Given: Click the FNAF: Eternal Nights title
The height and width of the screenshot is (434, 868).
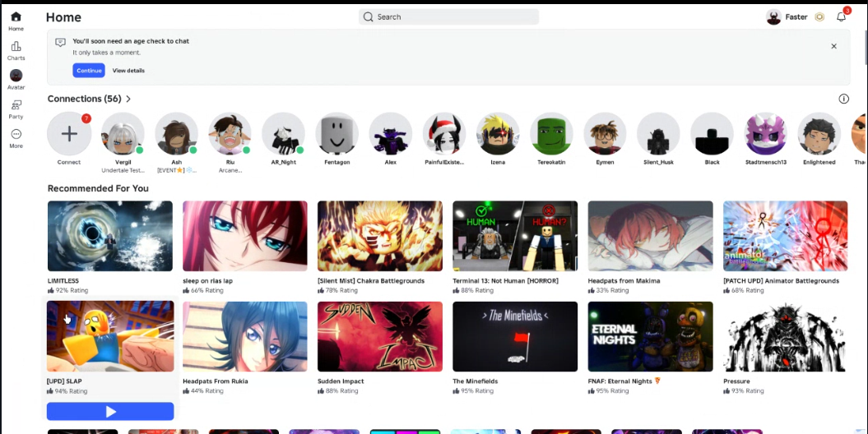Looking at the screenshot, I should [624, 381].
